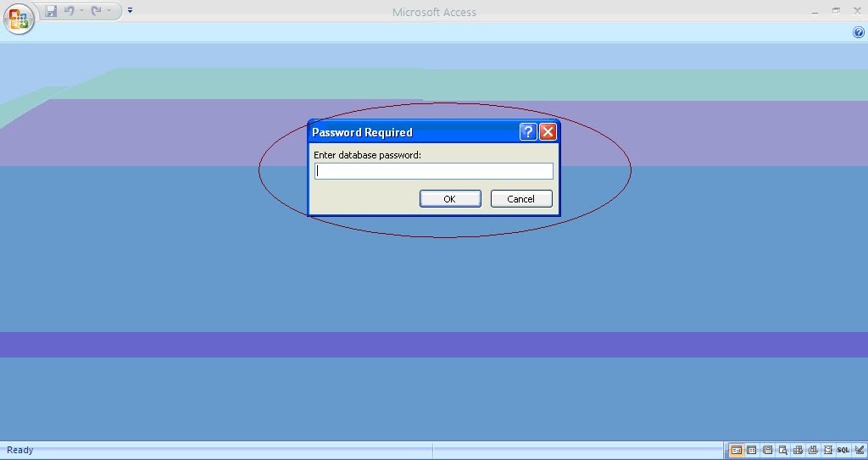This screenshot has width=868, height=460.
Task: Click the dialog's question mark help button
Action: tap(528, 132)
